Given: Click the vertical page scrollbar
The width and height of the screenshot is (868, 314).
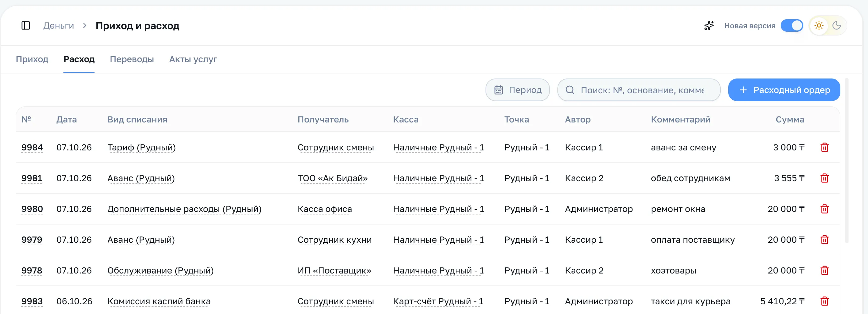Looking at the screenshot, I should click(846, 160).
